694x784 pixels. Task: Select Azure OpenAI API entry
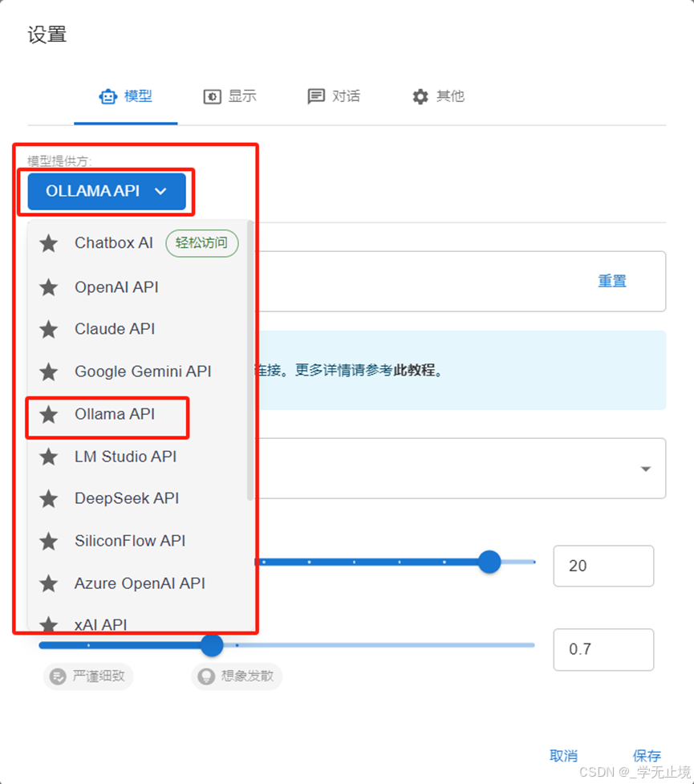138,583
